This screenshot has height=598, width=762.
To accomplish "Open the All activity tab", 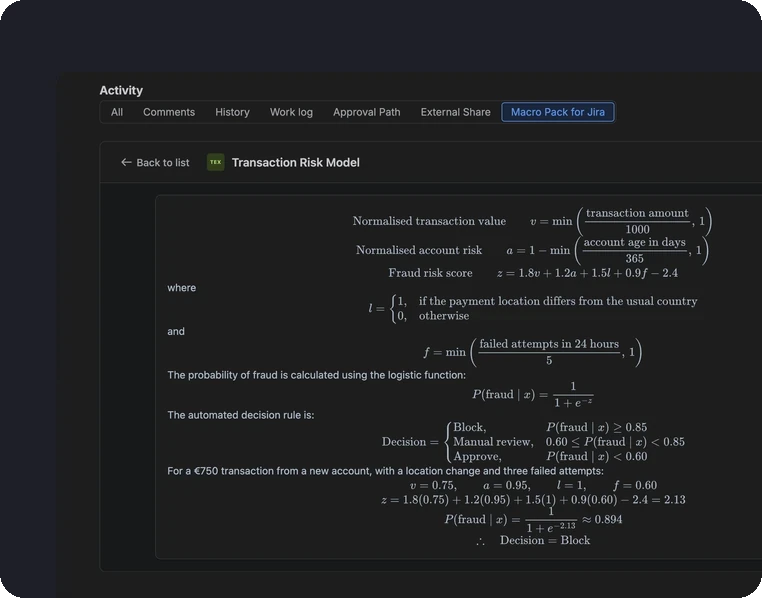I will click(x=117, y=112).
